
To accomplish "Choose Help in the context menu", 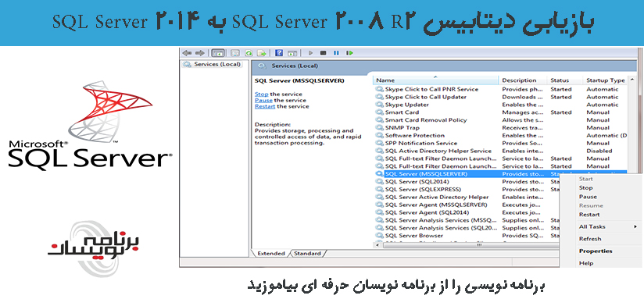I will pyautogui.click(x=585, y=263).
